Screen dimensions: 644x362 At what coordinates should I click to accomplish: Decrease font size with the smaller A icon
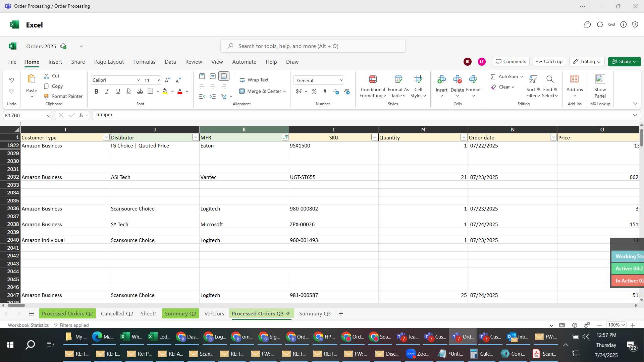point(179,80)
